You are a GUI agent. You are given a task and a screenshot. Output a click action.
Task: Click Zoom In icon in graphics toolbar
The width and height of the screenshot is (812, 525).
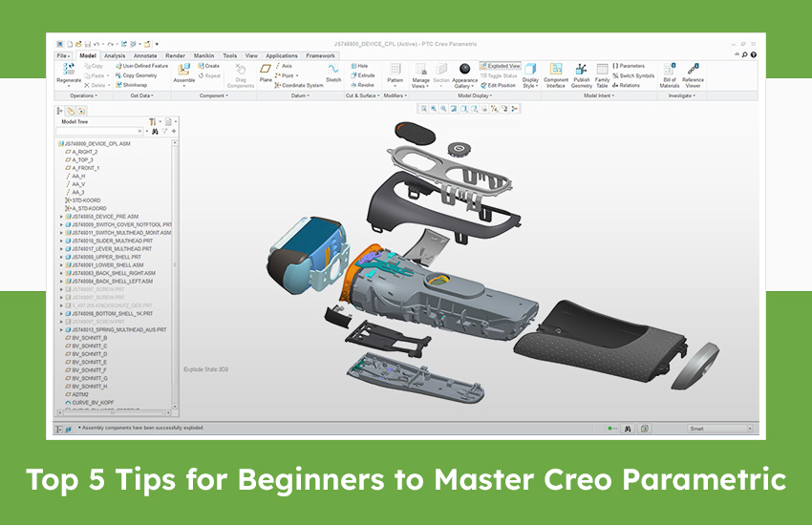(x=434, y=109)
